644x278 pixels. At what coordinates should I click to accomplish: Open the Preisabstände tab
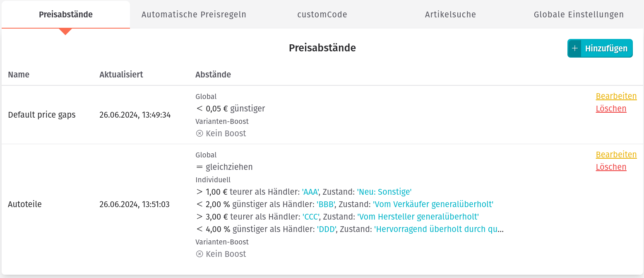66,15
